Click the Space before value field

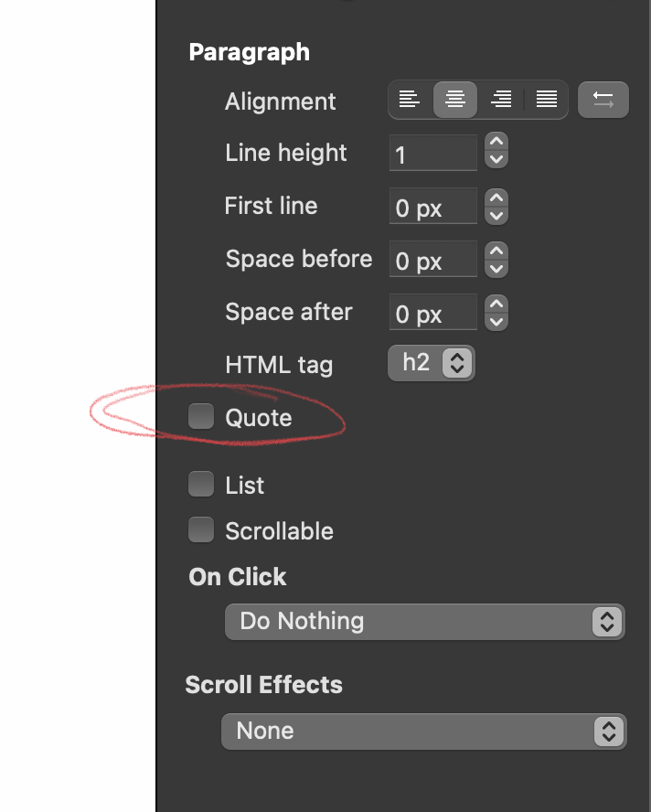click(x=432, y=261)
